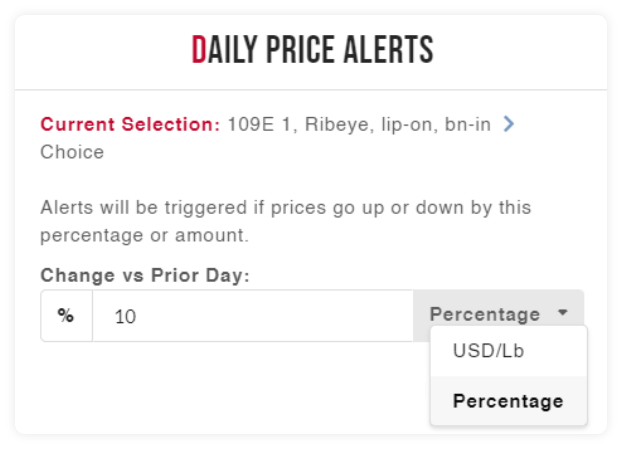The image size is (622, 449).
Task: Choose USD/Lb from the dropdown list
Action: tap(490, 352)
